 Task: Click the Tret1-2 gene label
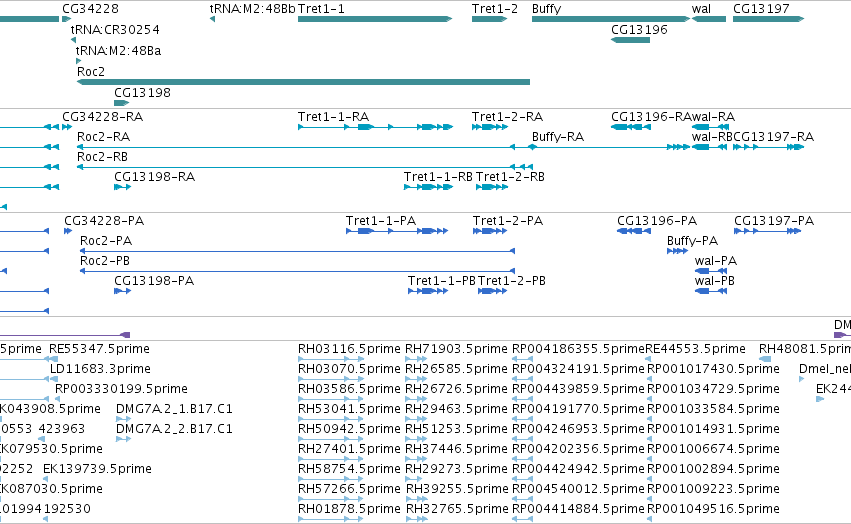(494, 9)
